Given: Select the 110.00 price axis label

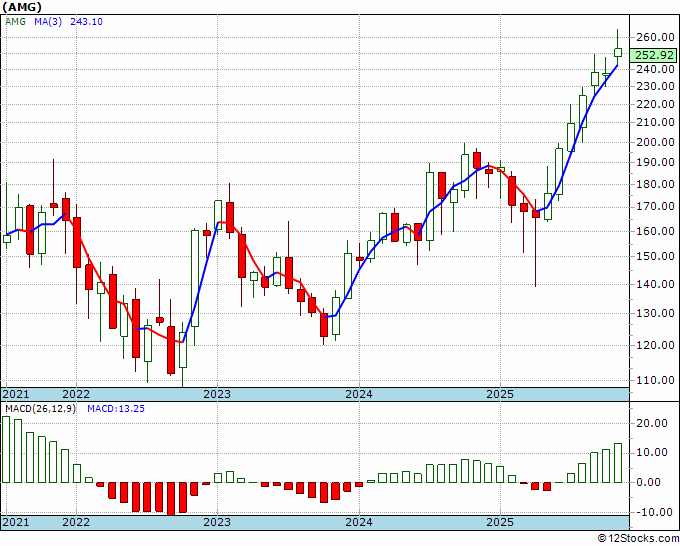Looking at the screenshot, I should (655, 380).
